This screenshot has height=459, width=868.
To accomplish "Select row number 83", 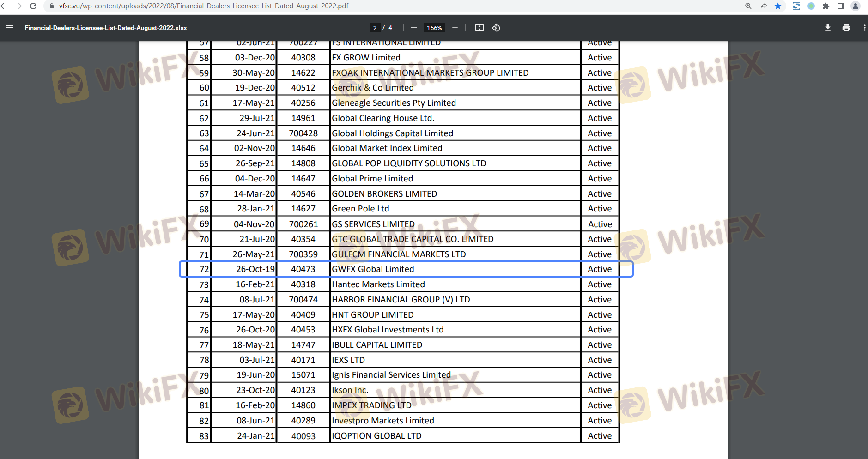I will (204, 436).
